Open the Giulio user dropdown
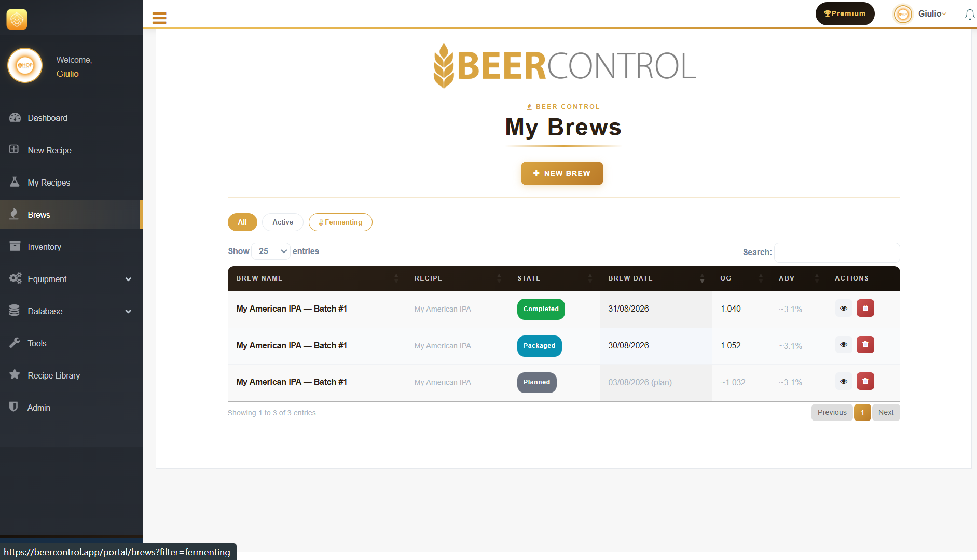Image resolution: width=977 pixels, height=560 pixels. tap(920, 14)
